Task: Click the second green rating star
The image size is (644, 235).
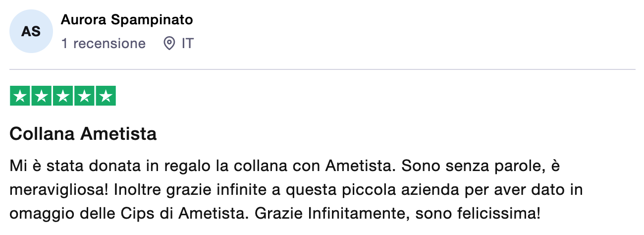Action: tap(42, 96)
